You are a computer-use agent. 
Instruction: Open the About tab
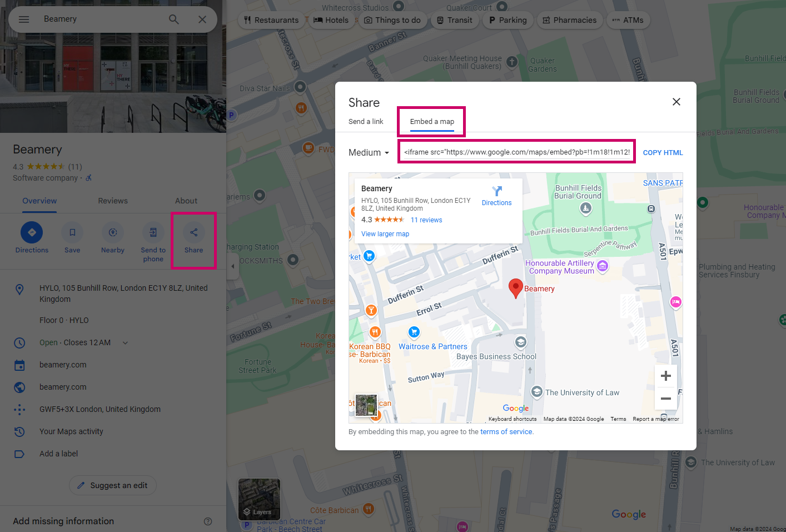click(x=186, y=201)
